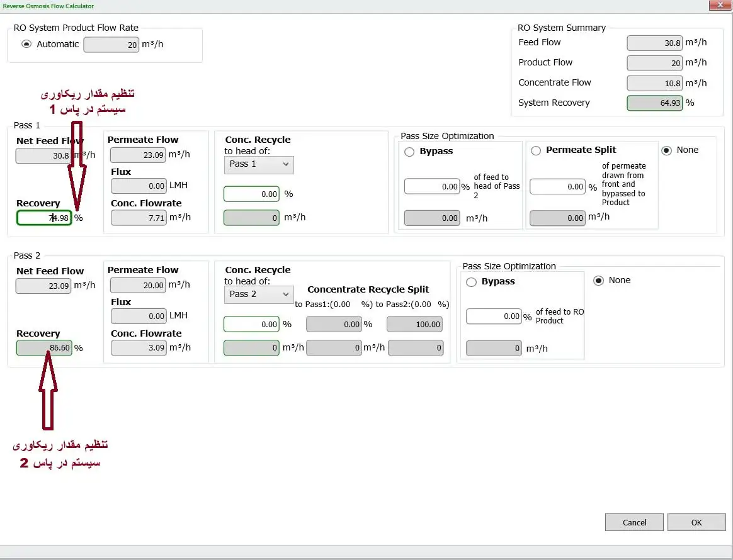Click the Pass 1 Recovery percentage field
This screenshot has width=733, height=560.
point(44,218)
